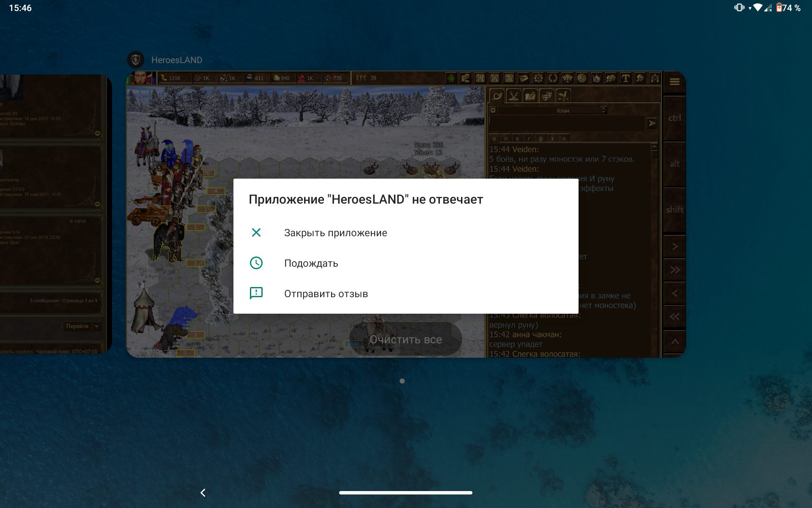Toggle the ctrl modifier key
This screenshot has height=508, width=812.
675,118
